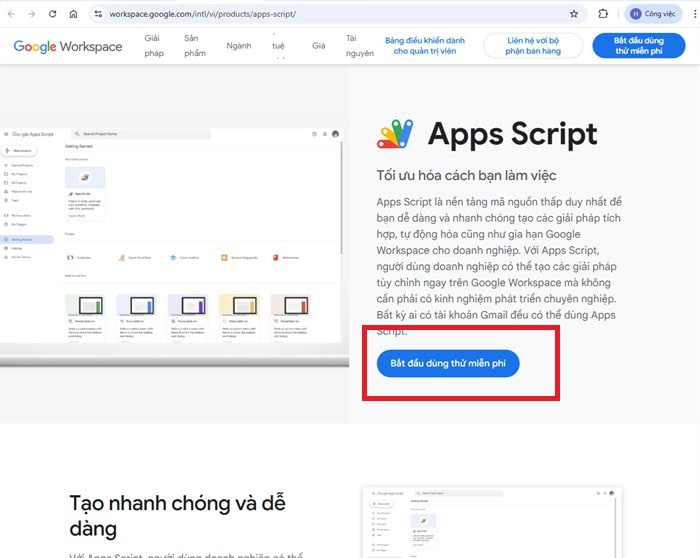The image size is (700, 558).
Task: Click Liên hệ với bộ phận bán hàng
Action: [x=533, y=45]
